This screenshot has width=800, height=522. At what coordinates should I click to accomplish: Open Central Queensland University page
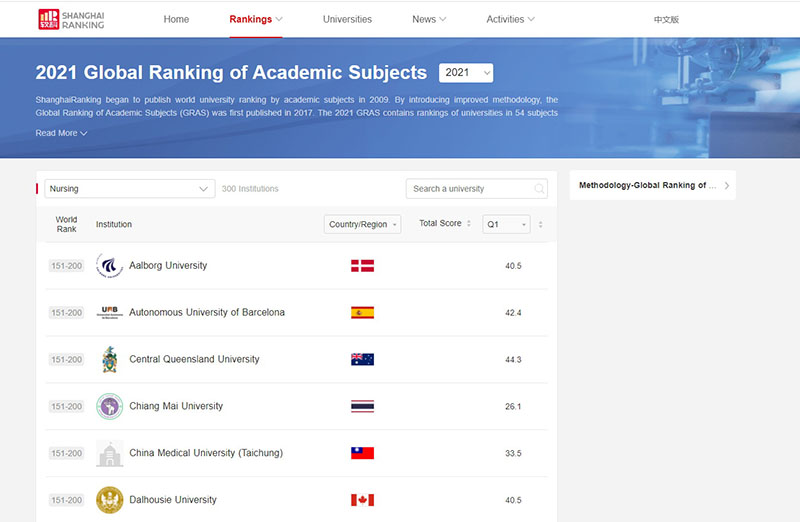(x=194, y=359)
